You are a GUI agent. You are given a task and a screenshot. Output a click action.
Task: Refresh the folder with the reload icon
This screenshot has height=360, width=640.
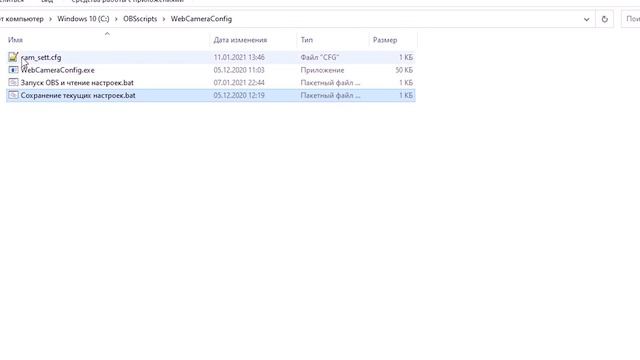(x=604, y=19)
